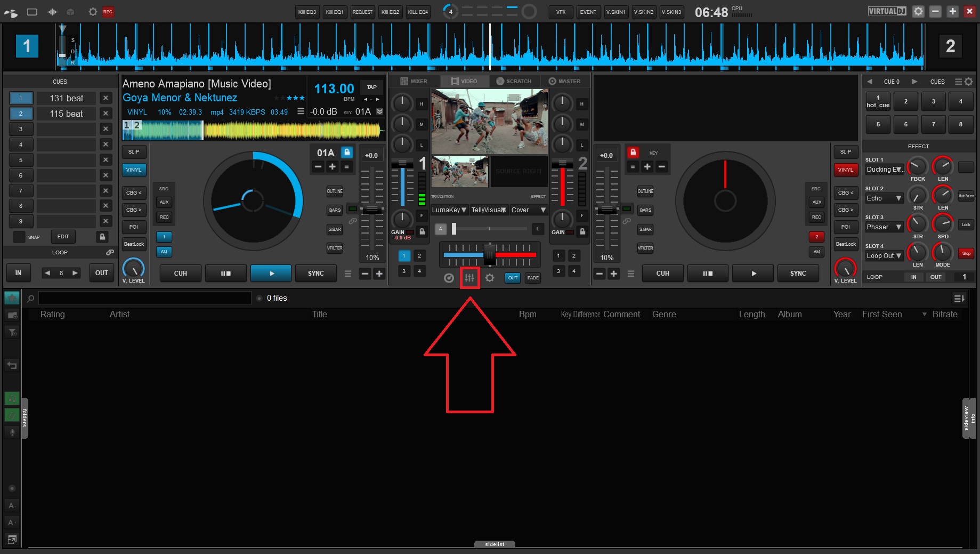Toggle OUTLINE on deck 1
Screen dimensions: 980x554
[x=335, y=191]
